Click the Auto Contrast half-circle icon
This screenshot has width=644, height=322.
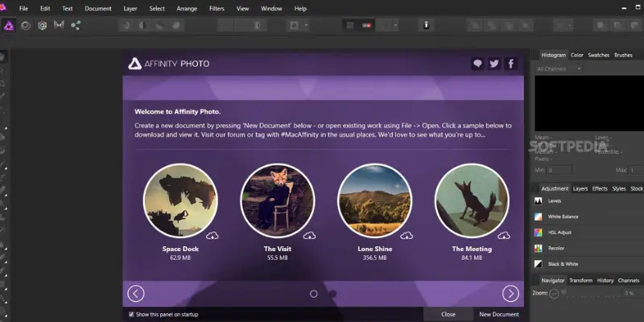pyautogui.click(x=142, y=26)
